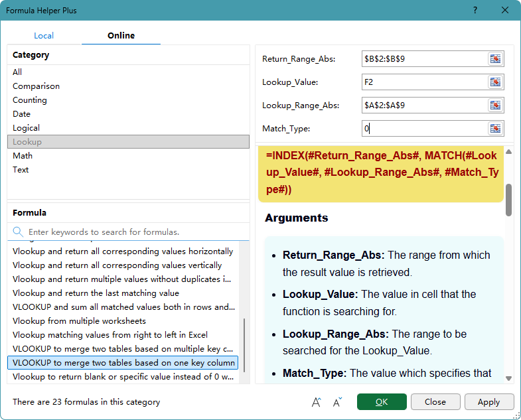
Task: Select 'Vlookup from multiple worksheets' formula
Action: (123, 321)
